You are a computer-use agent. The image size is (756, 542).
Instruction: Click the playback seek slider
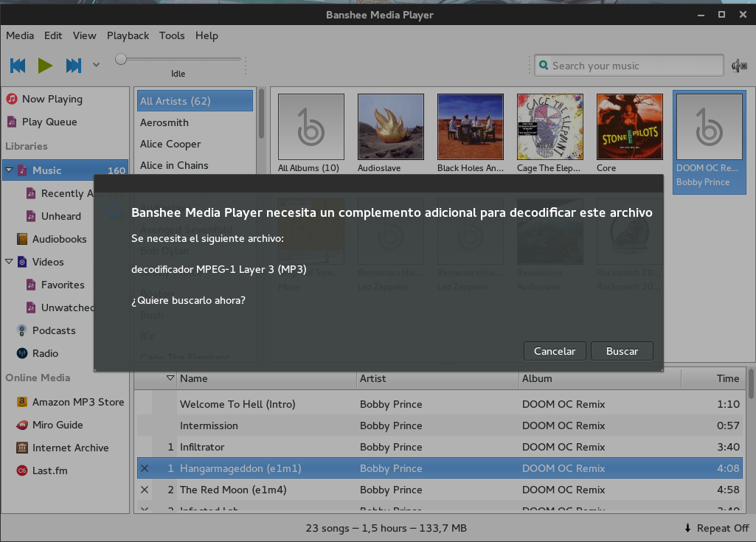178,60
